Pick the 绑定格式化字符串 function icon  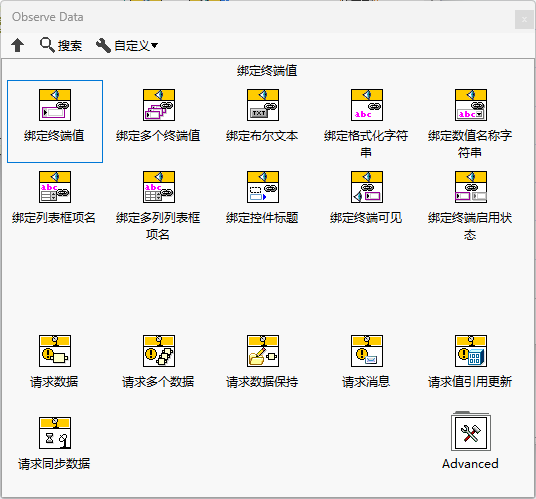click(x=367, y=105)
